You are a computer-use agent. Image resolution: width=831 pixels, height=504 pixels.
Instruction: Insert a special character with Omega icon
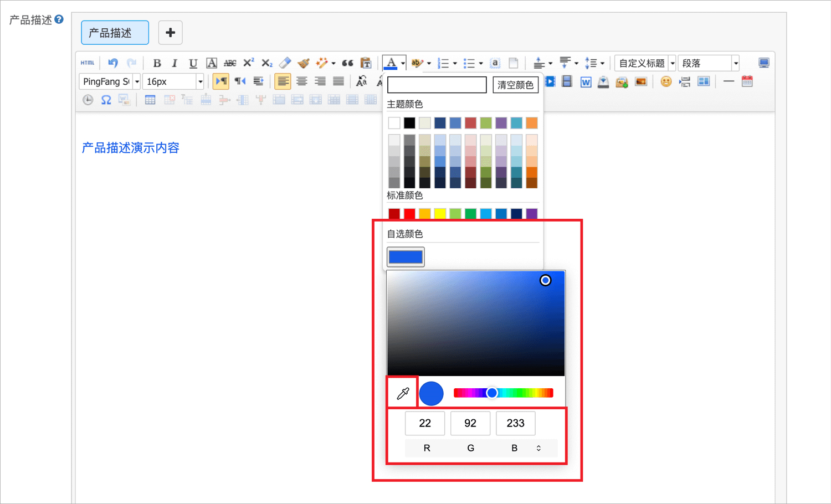pos(106,100)
